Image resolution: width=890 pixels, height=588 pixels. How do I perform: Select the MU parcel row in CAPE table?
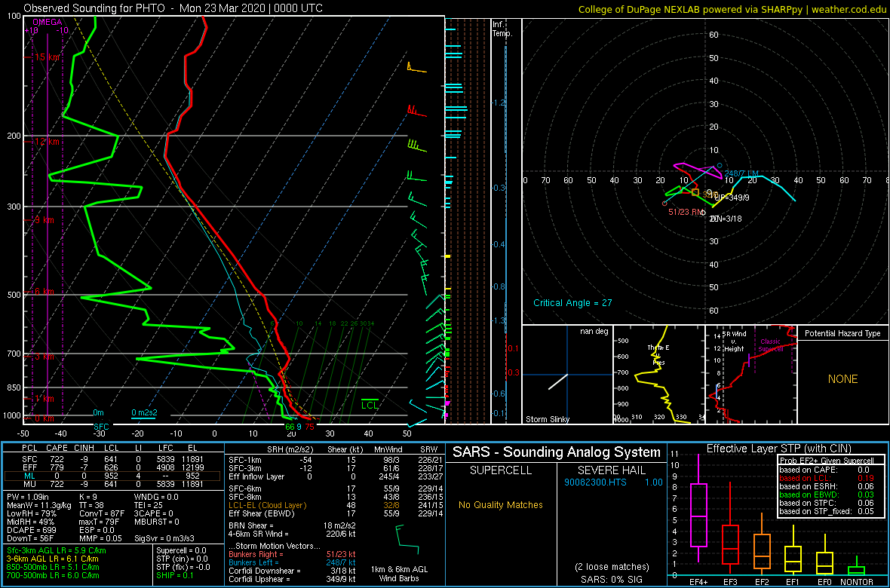[x=112, y=485]
